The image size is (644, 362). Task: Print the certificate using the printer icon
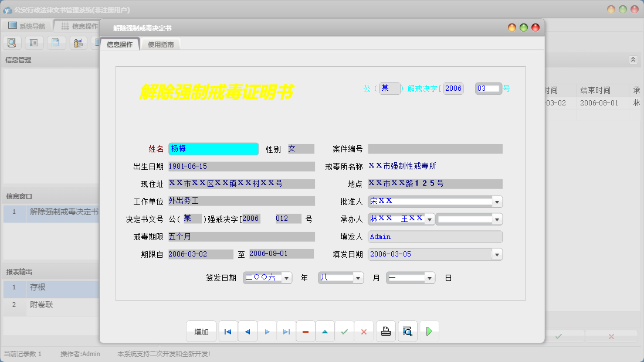click(385, 331)
